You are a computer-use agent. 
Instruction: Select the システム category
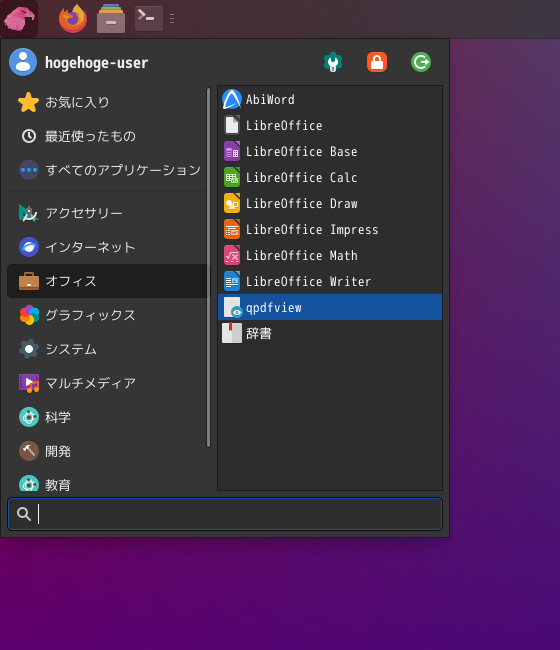pyautogui.click(x=107, y=349)
